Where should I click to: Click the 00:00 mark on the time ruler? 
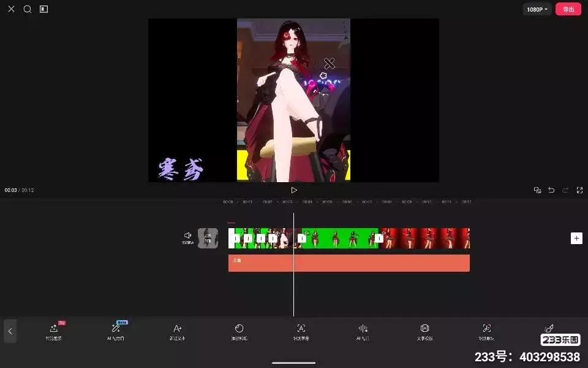(228, 202)
